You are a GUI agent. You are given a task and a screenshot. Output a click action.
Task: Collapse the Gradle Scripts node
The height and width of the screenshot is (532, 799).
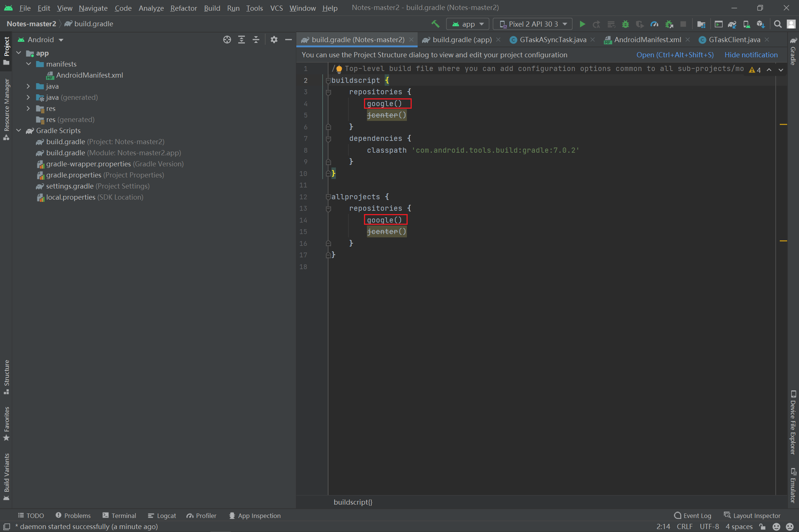(19, 131)
